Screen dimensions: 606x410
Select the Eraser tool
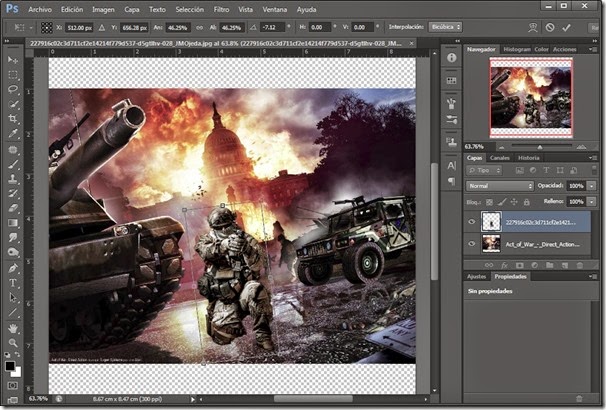(13, 208)
